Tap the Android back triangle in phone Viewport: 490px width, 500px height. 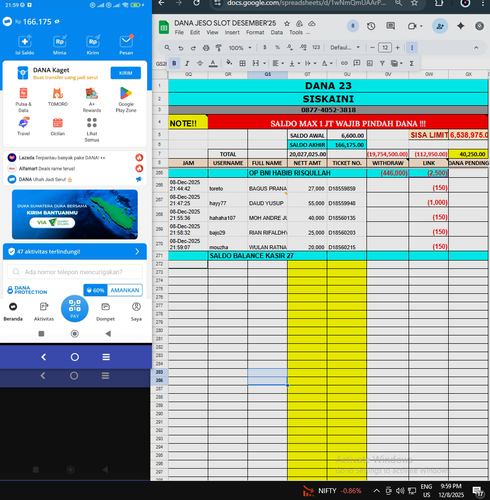pyautogui.click(x=108, y=334)
